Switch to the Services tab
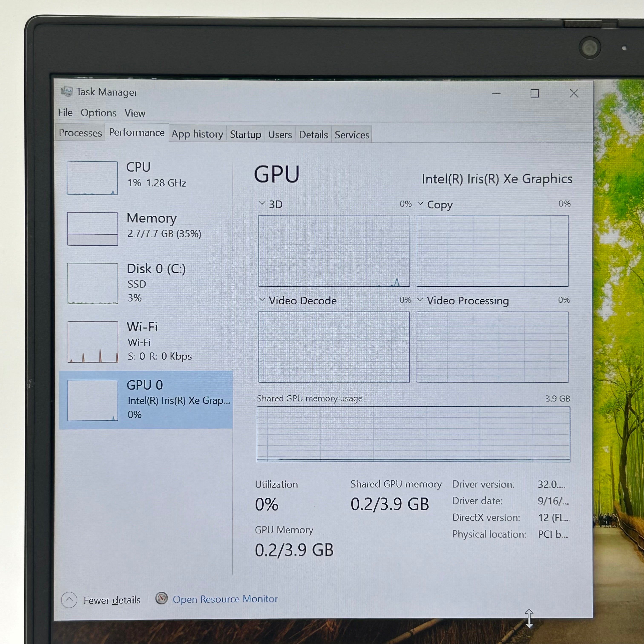This screenshot has width=644, height=644. point(352,135)
